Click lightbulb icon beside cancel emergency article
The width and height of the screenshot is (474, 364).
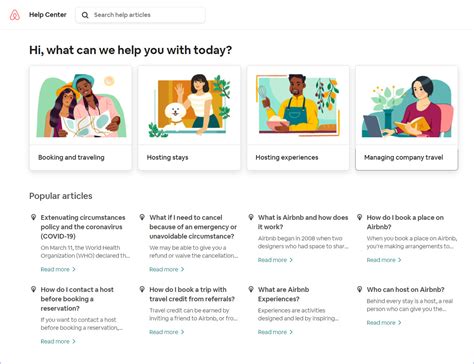(x=142, y=217)
